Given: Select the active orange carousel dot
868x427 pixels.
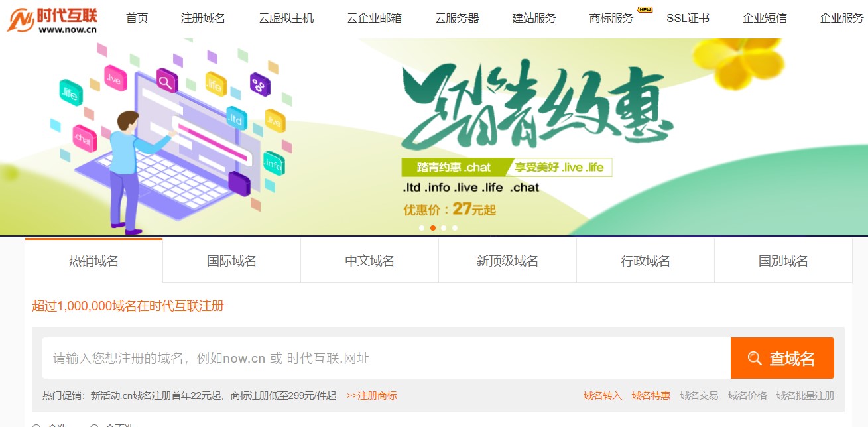Looking at the screenshot, I should tap(433, 228).
